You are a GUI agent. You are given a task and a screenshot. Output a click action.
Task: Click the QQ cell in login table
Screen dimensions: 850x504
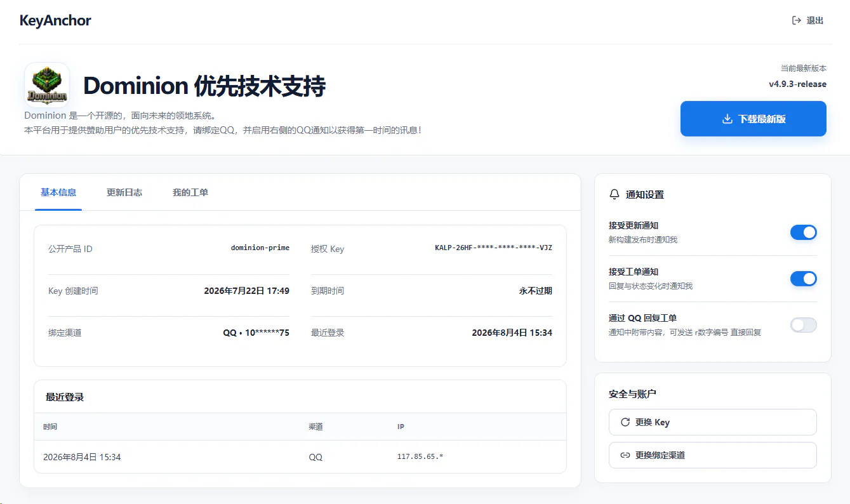[x=315, y=457]
